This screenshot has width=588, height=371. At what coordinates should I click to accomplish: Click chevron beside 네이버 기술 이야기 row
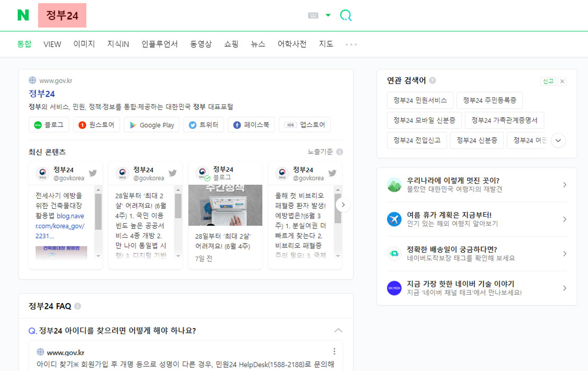[565, 288]
